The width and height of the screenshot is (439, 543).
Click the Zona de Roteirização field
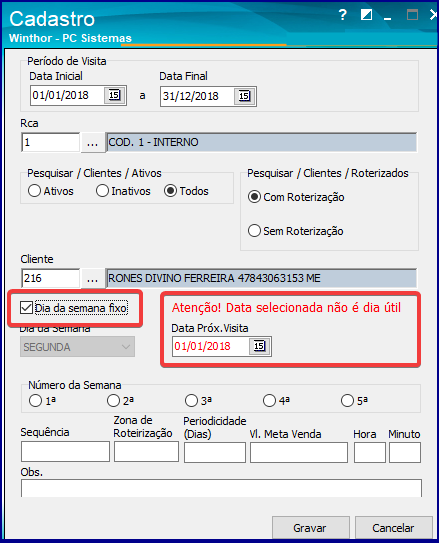146,452
